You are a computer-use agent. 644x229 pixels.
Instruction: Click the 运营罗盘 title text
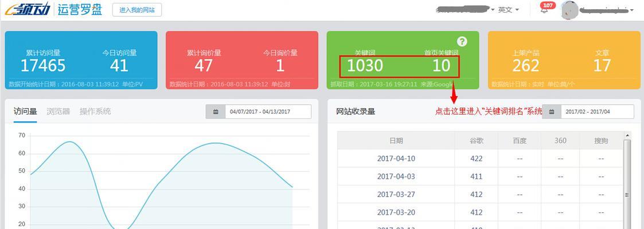pyautogui.click(x=80, y=9)
